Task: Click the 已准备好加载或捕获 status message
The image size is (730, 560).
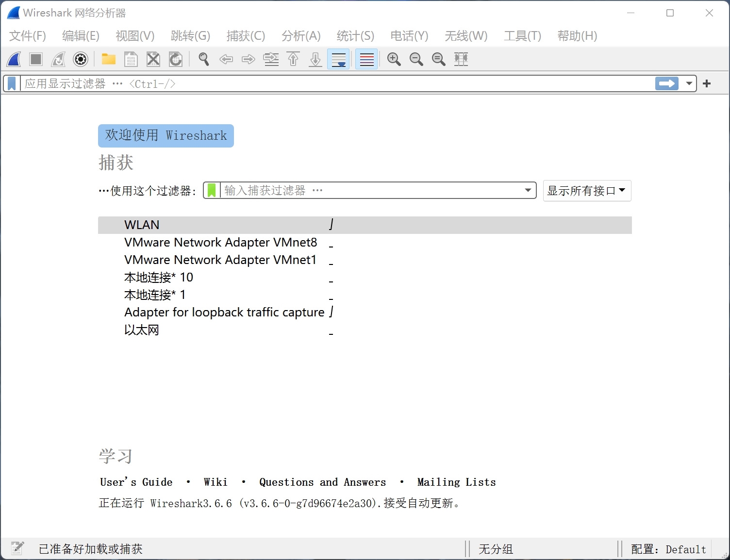Action: point(91,549)
